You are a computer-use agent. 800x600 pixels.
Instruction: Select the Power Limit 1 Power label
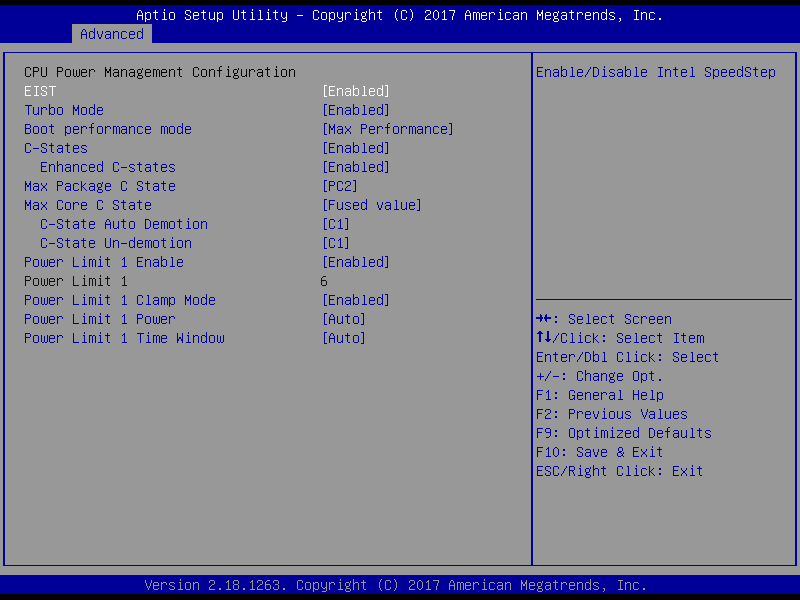[100, 319]
